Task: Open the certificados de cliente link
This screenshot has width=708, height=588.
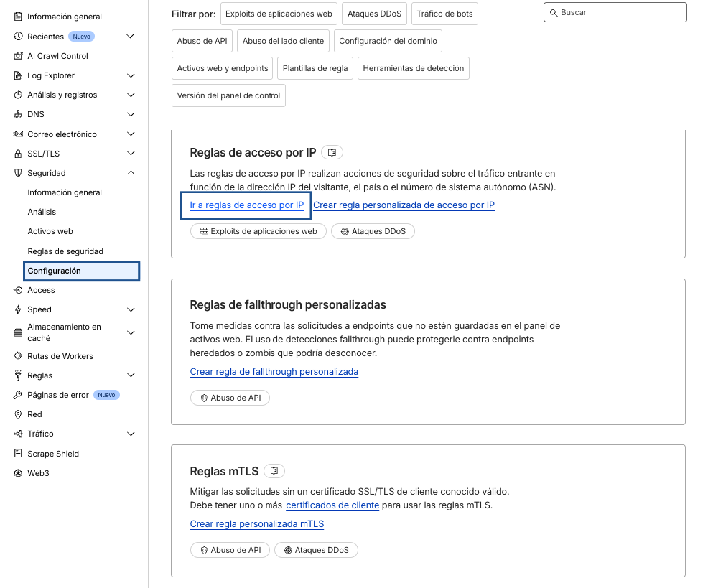Action: (332, 505)
